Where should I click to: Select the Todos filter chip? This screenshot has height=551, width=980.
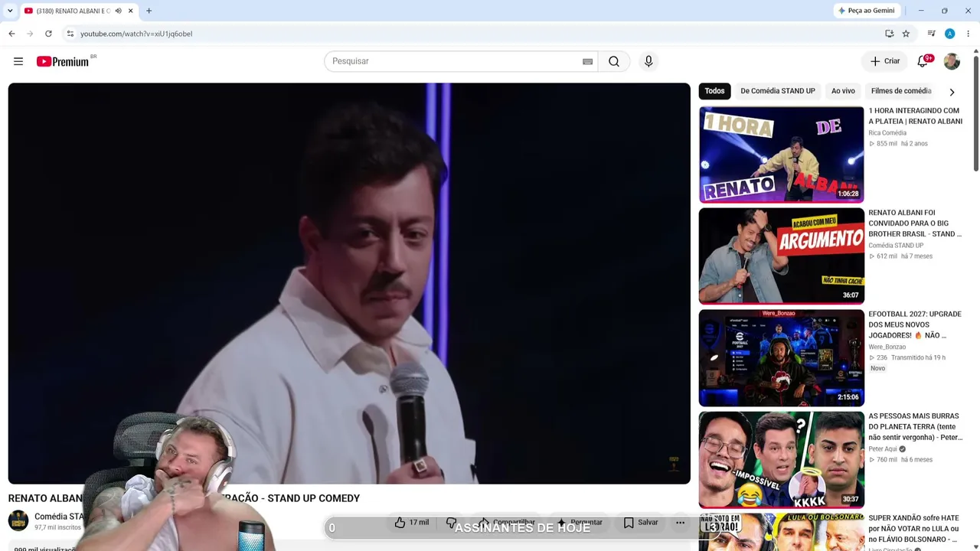pyautogui.click(x=714, y=91)
